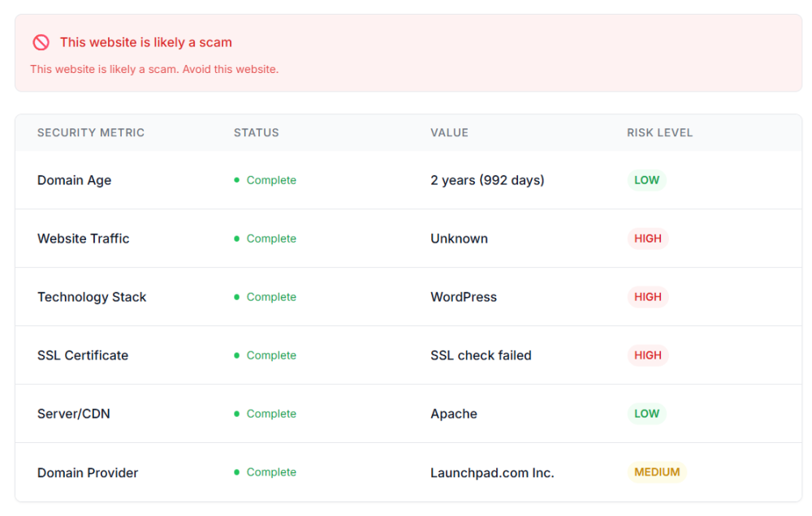Viewport: 812px width, 516px height.
Task: Click the Risk Level column header
Action: (x=659, y=133)
